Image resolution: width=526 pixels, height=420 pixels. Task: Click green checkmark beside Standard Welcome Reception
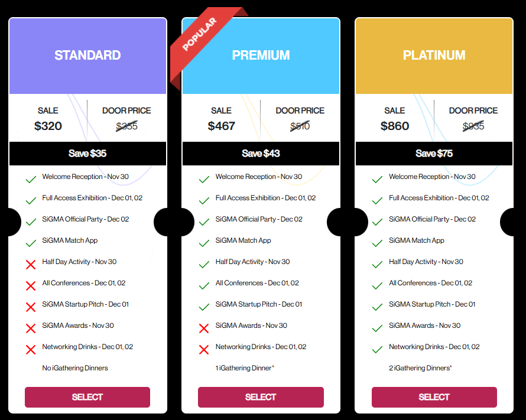click(x=31, y=178)
